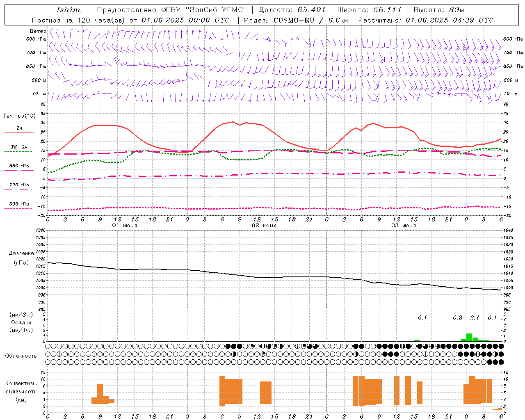
Task: Click the "Высота: 89м" elevation text
Action: click(x=439, y=10)
